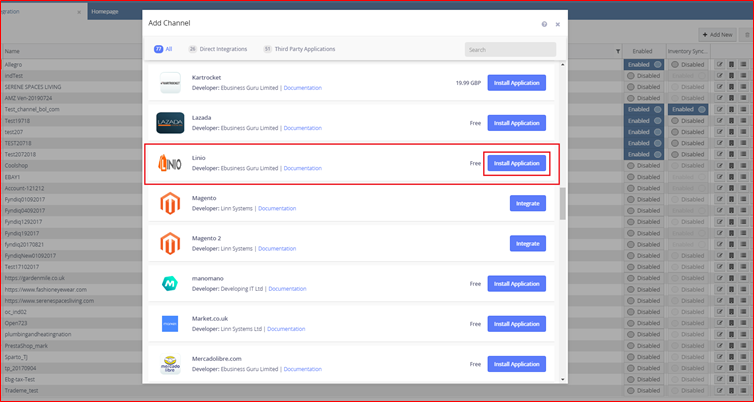This screenshot has height=402, width=754.
Task: Click the trash icon beside Add New
Action: click(x=747, y=35)
